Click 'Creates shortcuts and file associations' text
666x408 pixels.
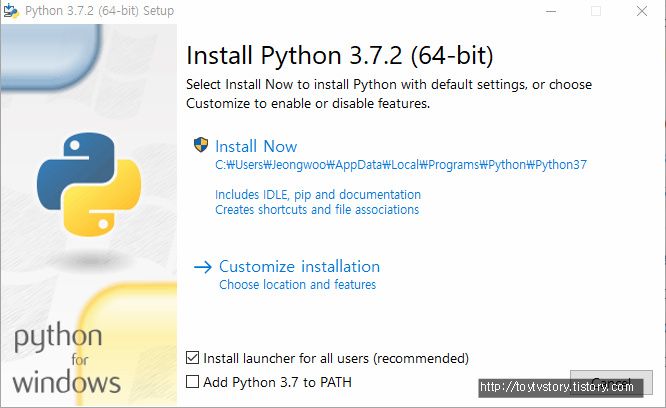(x=317, y=210)
